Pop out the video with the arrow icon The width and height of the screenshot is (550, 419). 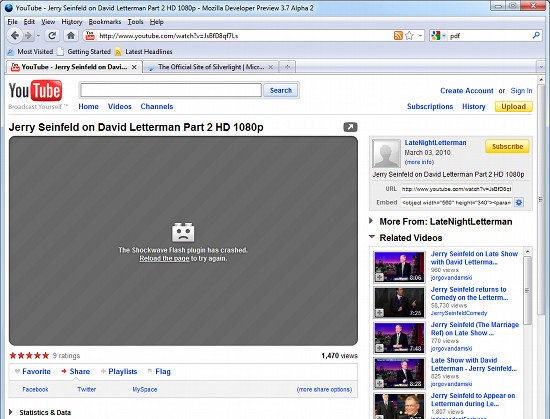tap(350, 127)
